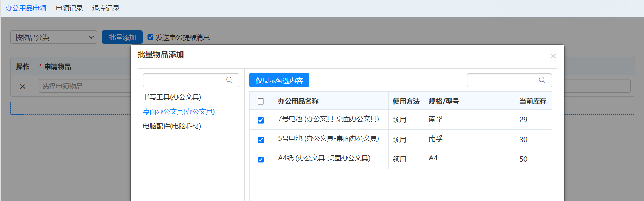Image resolution: width=644 pixels, height=201 pixels.
Task: Select 桌面办公文具(办公文具) category
Action: [179, 112]
